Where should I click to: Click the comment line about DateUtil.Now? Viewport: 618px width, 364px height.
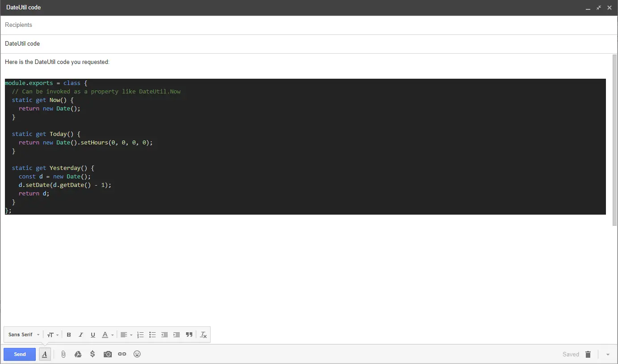coord(96,92)
